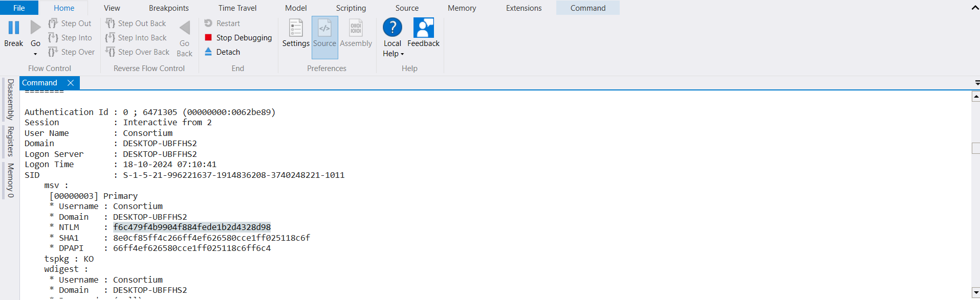Screen dimensions: 980x300
Task: Open Local Help question mark icon
Action: [x=393, y=28]
